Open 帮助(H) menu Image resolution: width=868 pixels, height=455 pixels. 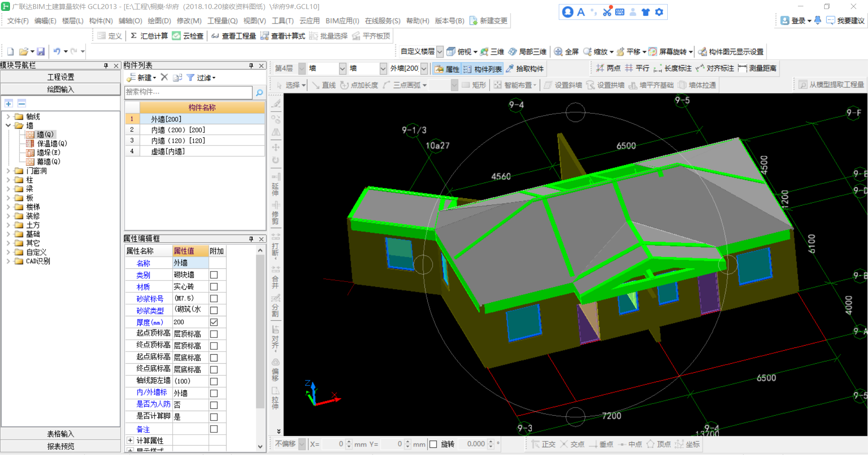tap(418, 21)
